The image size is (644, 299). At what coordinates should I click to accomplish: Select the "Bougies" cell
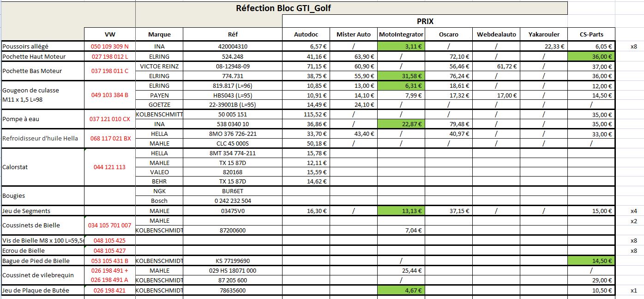click(43, 196)
